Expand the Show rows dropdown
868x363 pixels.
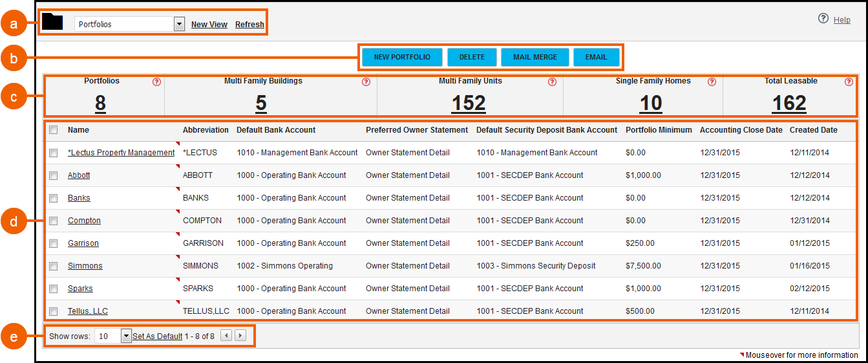126,336
